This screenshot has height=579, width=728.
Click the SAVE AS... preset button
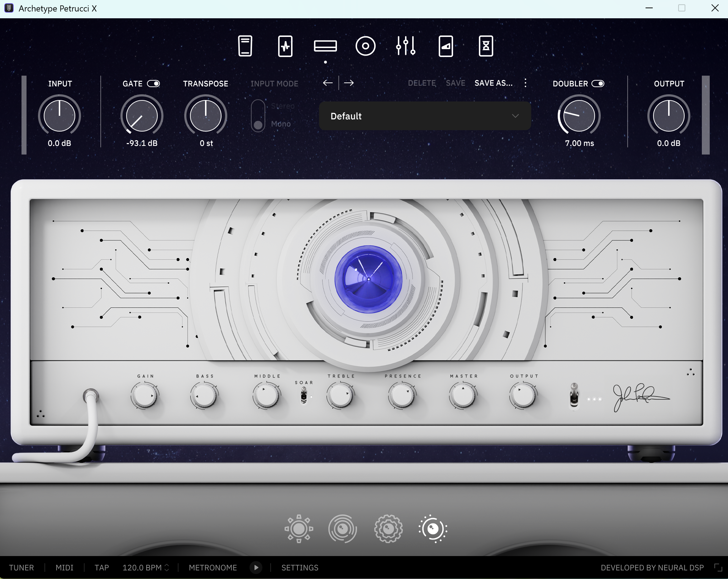(x=494, y=83)
